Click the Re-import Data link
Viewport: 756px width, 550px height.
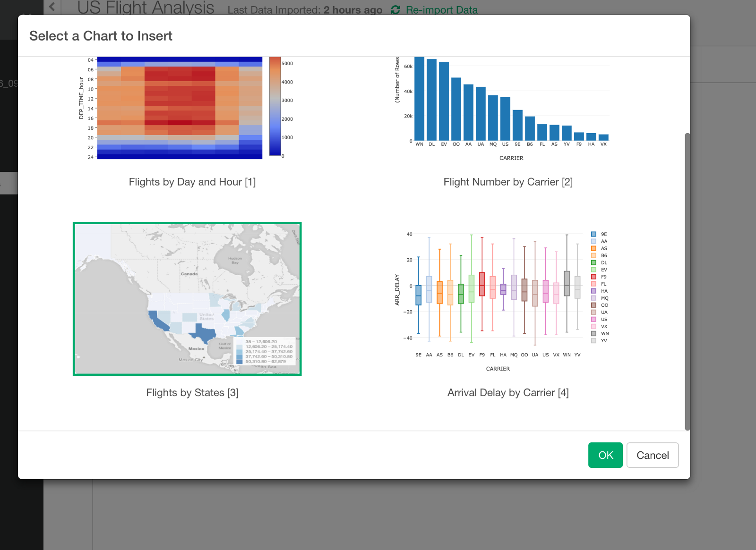[x=441, y=10]
